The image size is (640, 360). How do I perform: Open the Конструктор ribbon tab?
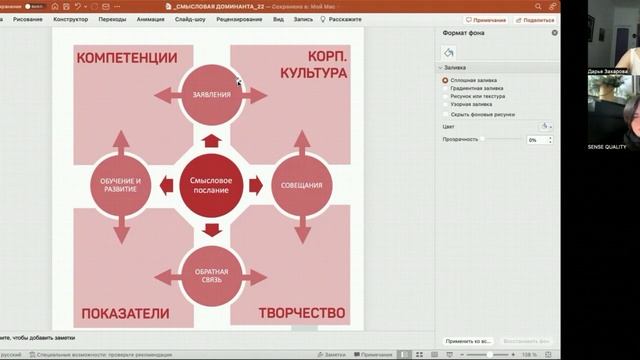71,19
